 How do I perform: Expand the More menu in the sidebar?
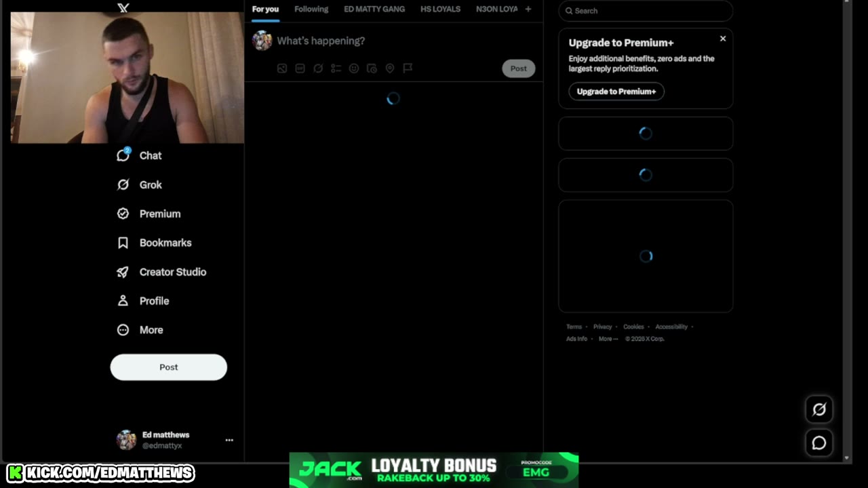pyautogui.click(x=140, y=330)
